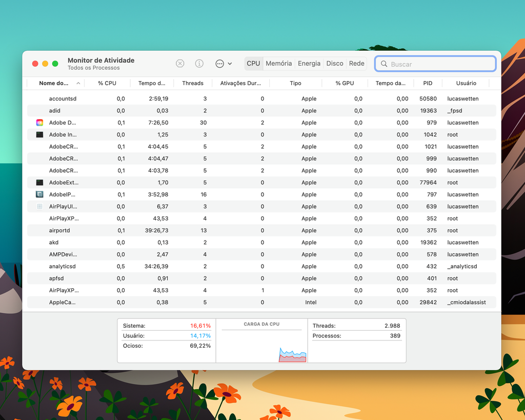
Task: Switch to the CPU tab
Action: 253,63
